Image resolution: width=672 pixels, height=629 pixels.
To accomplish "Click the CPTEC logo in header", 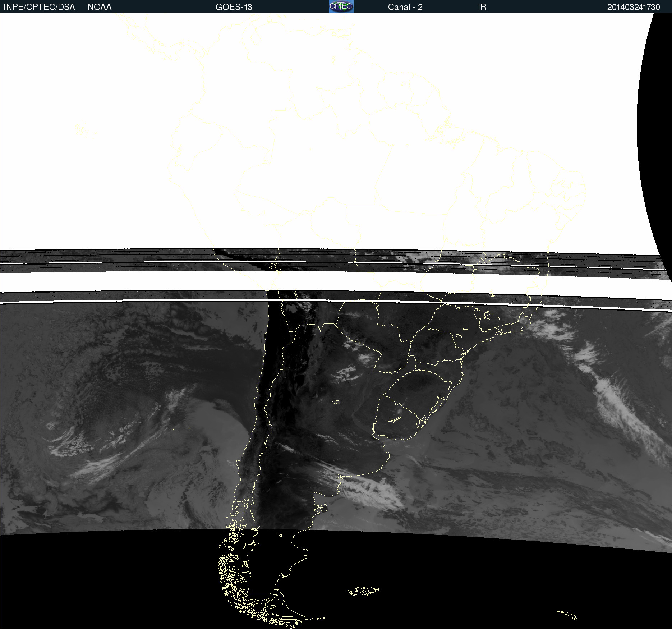I will click(x=341, y=6).
